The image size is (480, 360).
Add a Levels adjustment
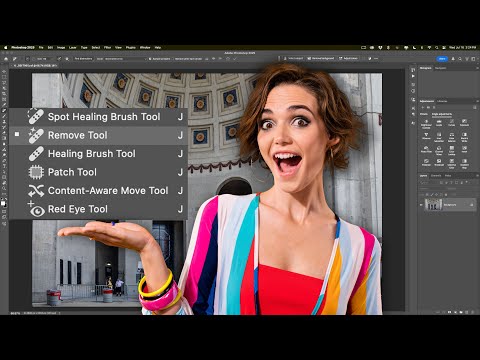[x=439, y=123]
